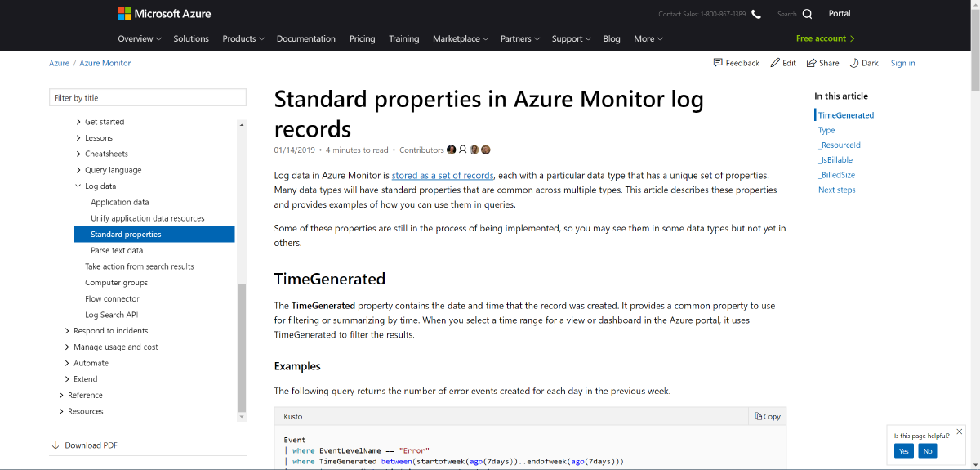The image size is (980, 470).
Task: Jump to TimeGenerated in this article
Action: pos(846,115)
